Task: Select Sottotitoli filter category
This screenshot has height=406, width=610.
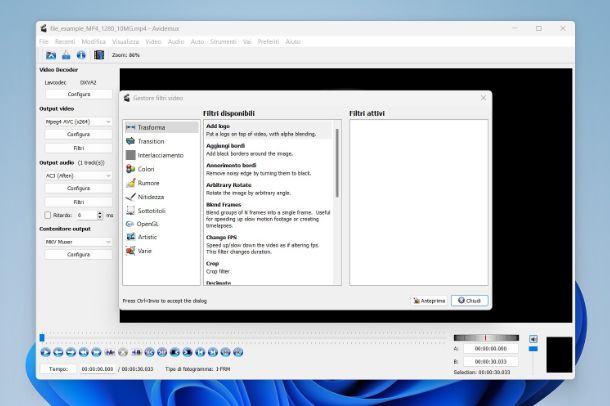Action: pyautogui.click(x=161, y=210)
